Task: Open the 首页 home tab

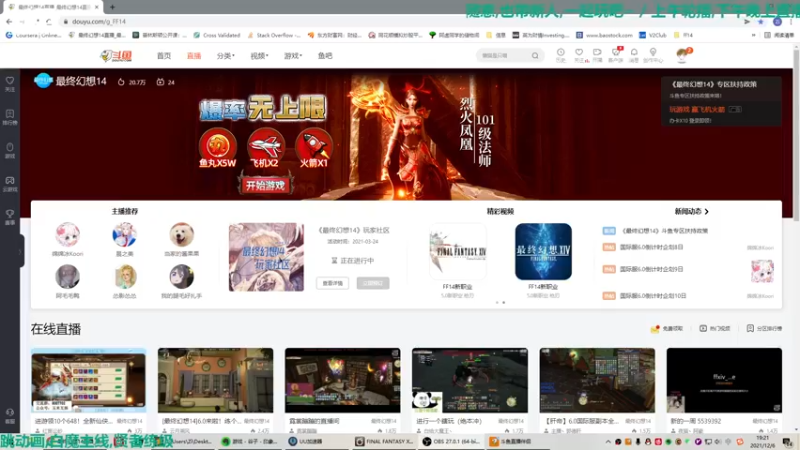Action: (164, 56)
